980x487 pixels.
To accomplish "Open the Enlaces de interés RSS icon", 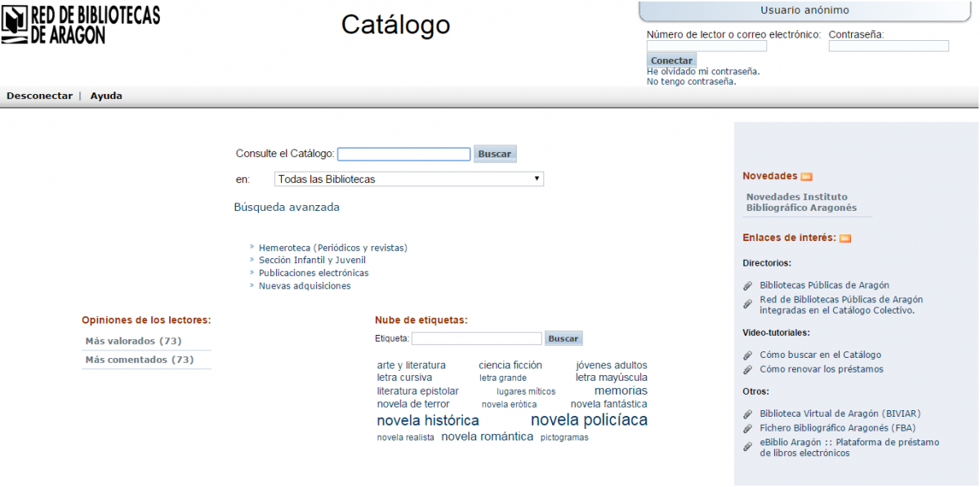I will click(x=845, y=239).
